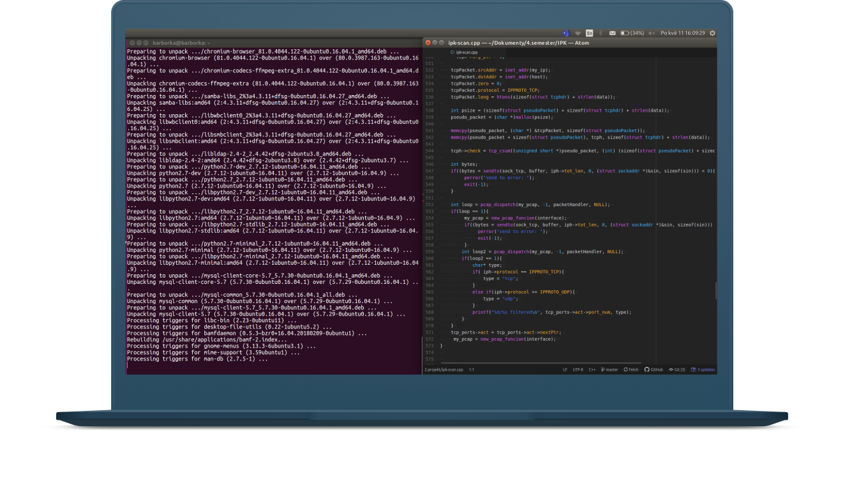Open the UTF-8 encoding selector
The width and height of the screenshot is (845, 504).
[578, 369]
